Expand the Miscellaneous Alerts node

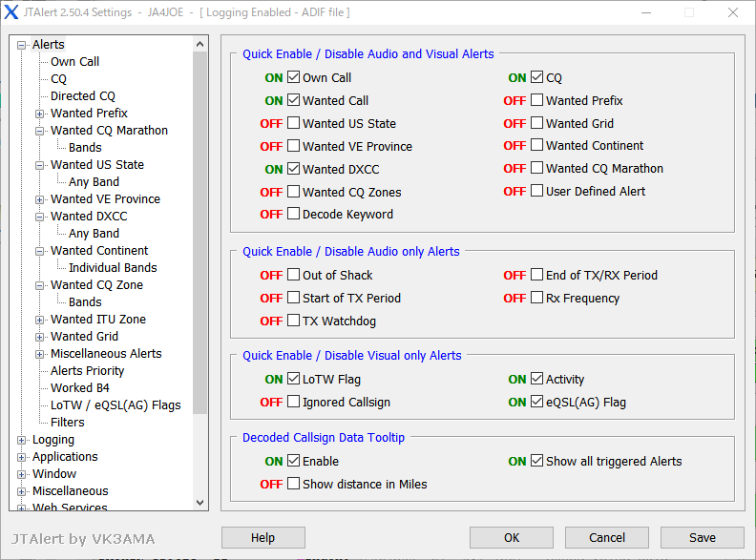[39, 354]
